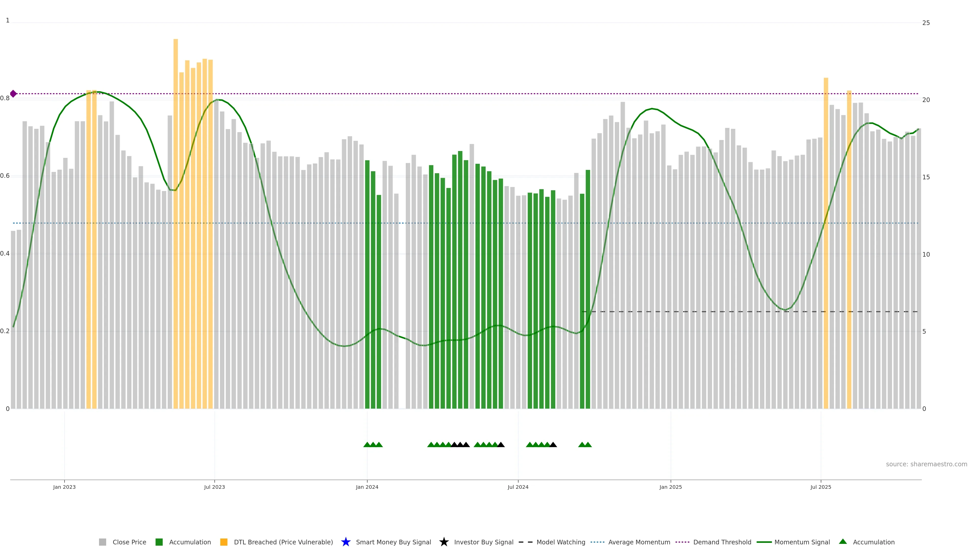This screenshot has height=551, width=980.
Task: Click the Jul 2025 axis label
Action: pos(820,487)
